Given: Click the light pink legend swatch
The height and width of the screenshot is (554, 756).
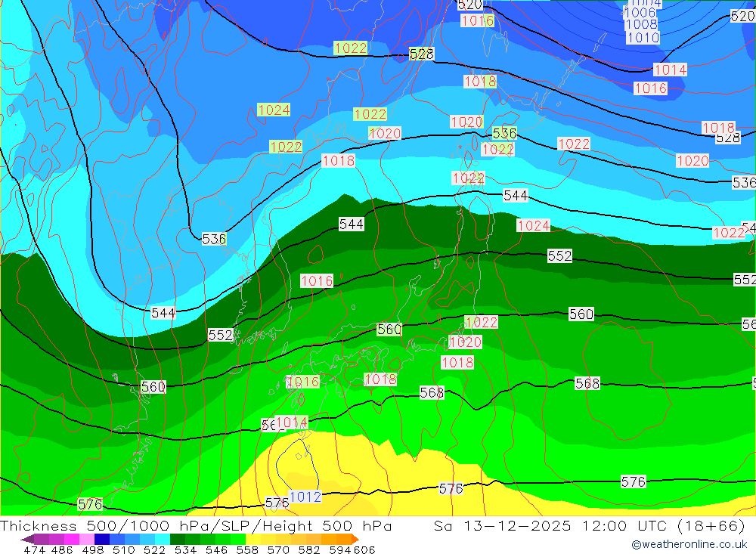Looking at the screenshot, I should coord(87,539).
